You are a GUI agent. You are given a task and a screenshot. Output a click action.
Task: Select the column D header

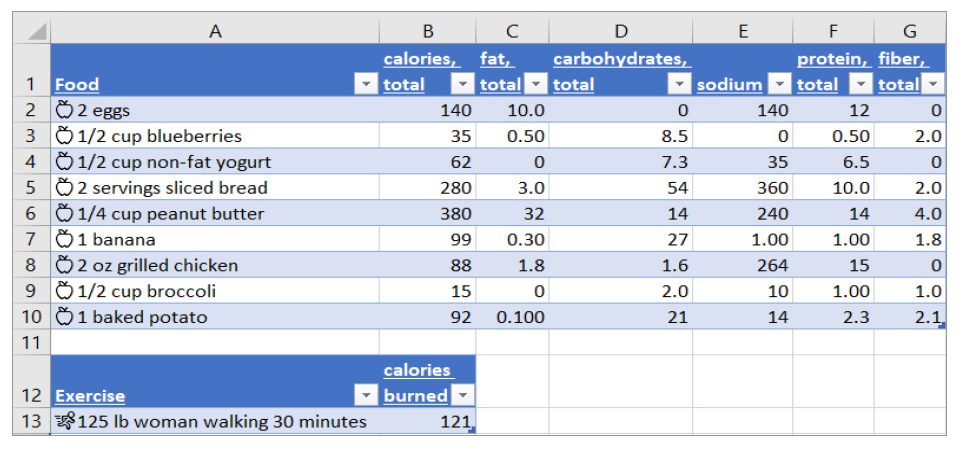click(x=621, y=31)
